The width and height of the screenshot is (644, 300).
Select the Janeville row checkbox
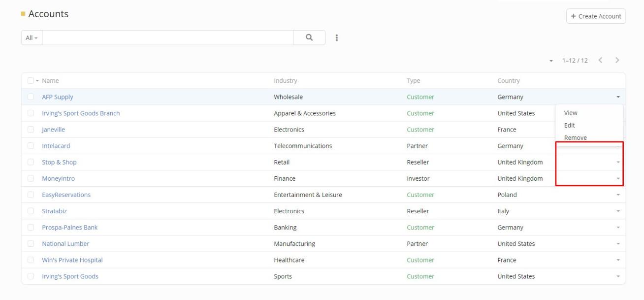pyautogui.click(x=31, y=130)
